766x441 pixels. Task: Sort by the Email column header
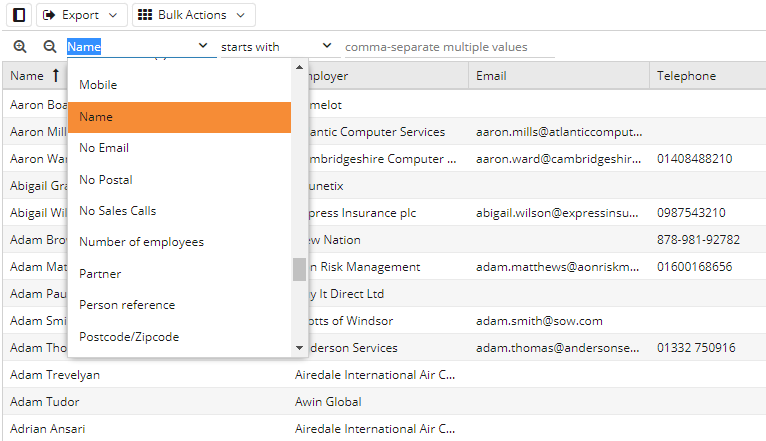(491, 76)
